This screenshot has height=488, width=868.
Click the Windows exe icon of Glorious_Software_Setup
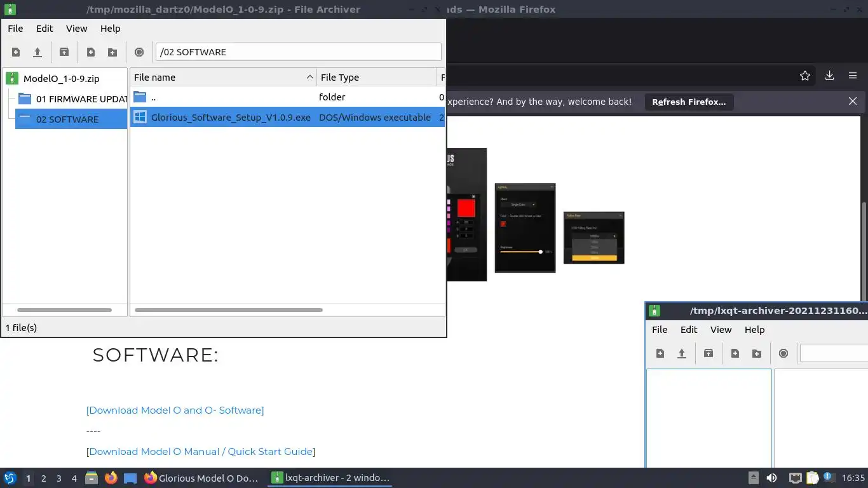point(140,117)
